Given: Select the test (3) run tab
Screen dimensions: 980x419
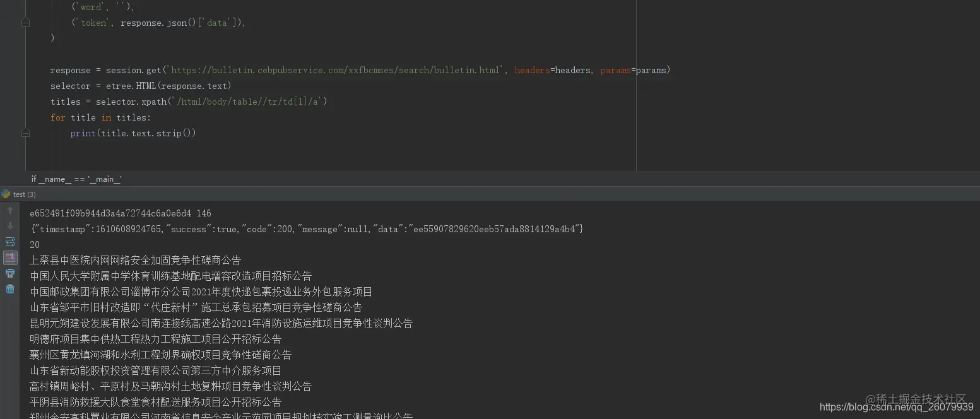Looking at the screenshot, I should click(x=19, y=194).
